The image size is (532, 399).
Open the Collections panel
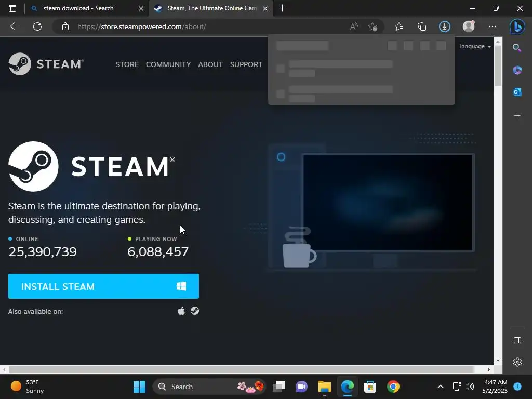click(x=422, y=26)
